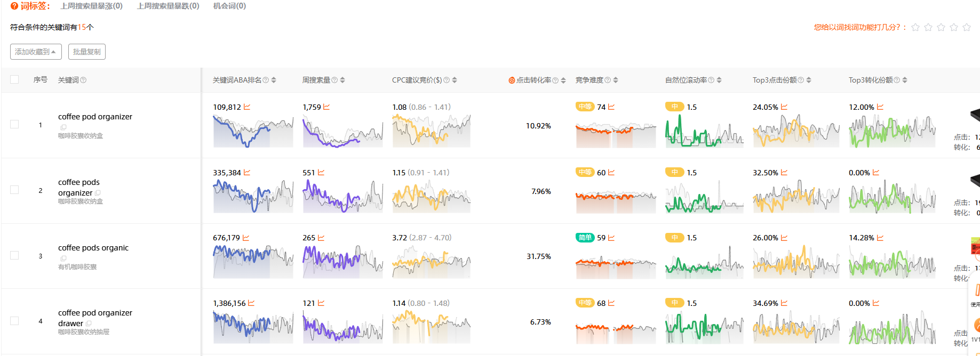
Task: Sort by 关键词ABA排名 column arrows
Action: (274, 80)
